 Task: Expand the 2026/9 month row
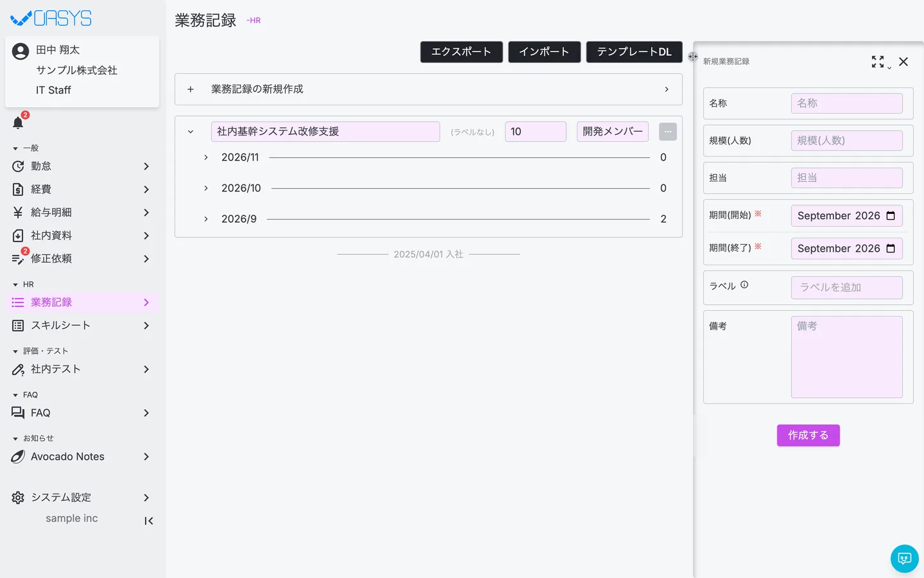(206, 219)
